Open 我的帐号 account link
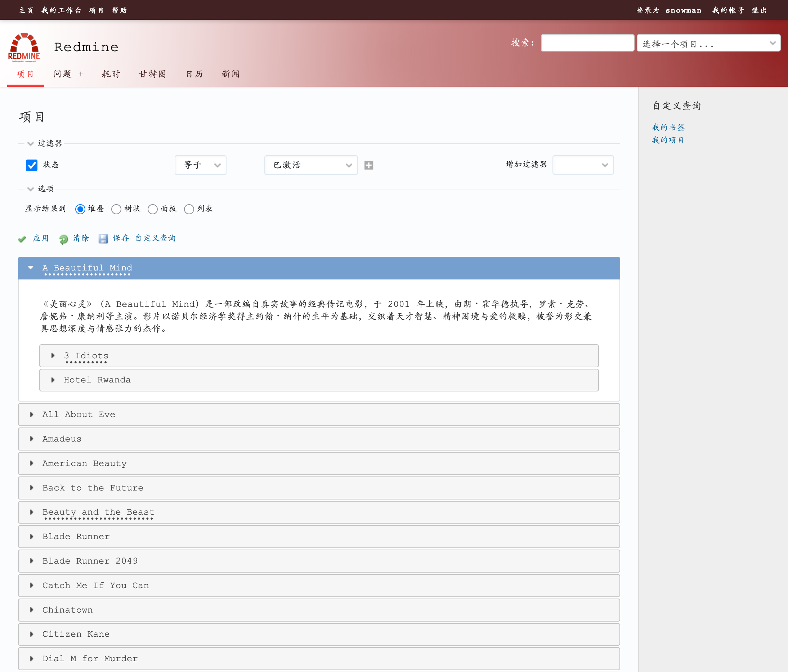Image resolution: width=788 pixels, height=672 pixels. [728, 10]
